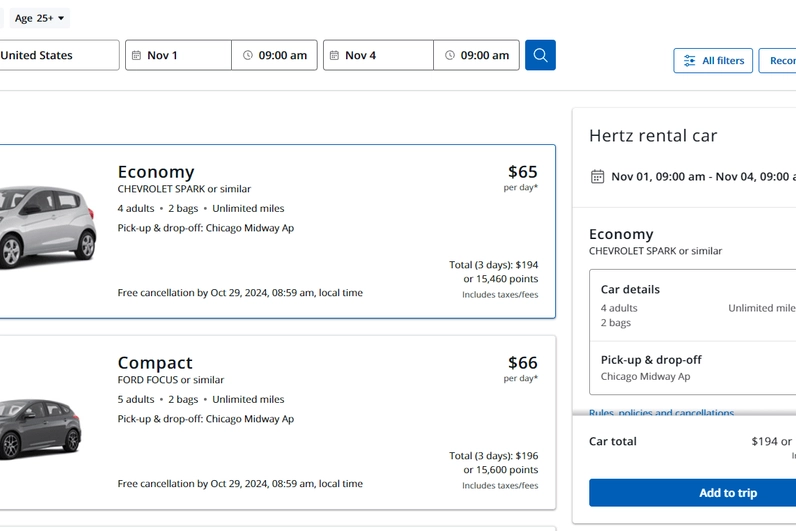796x531 pixels.
Task: Click the calendar icon beside Nov 4
Action: 334,55
